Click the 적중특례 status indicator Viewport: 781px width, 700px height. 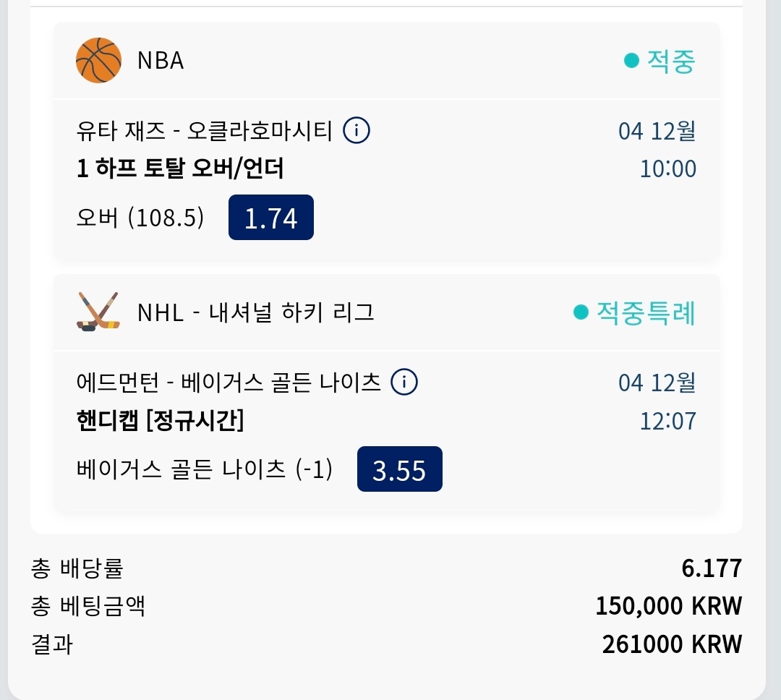(x=634, y=312)
